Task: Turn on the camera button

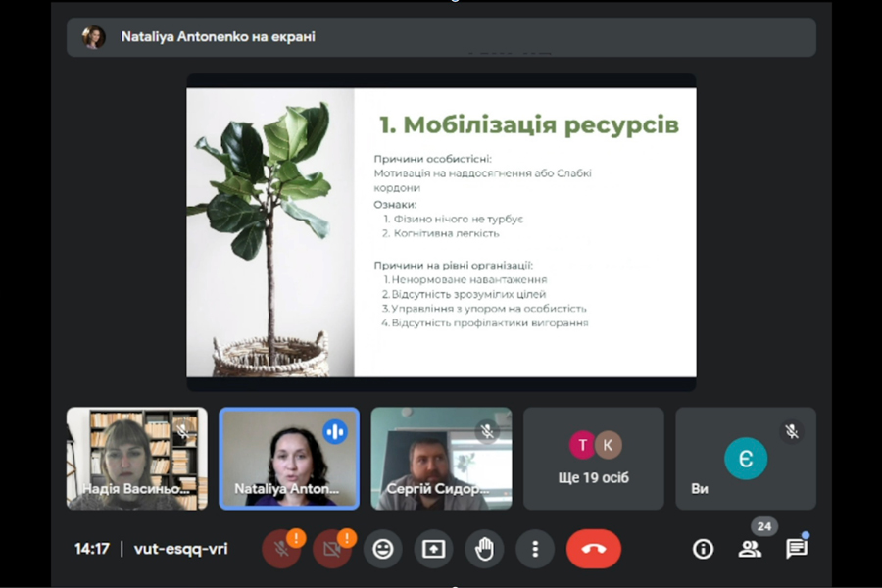Action: point(332,549)
